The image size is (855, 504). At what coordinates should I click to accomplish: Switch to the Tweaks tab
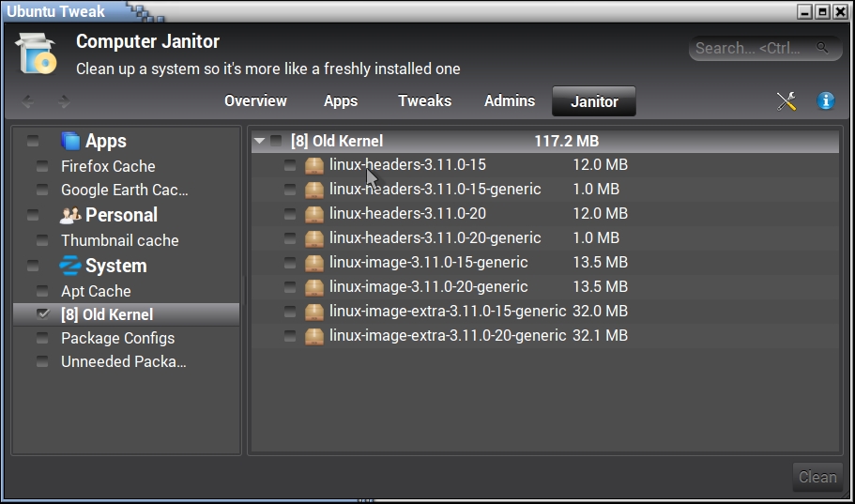coord(424,101)
